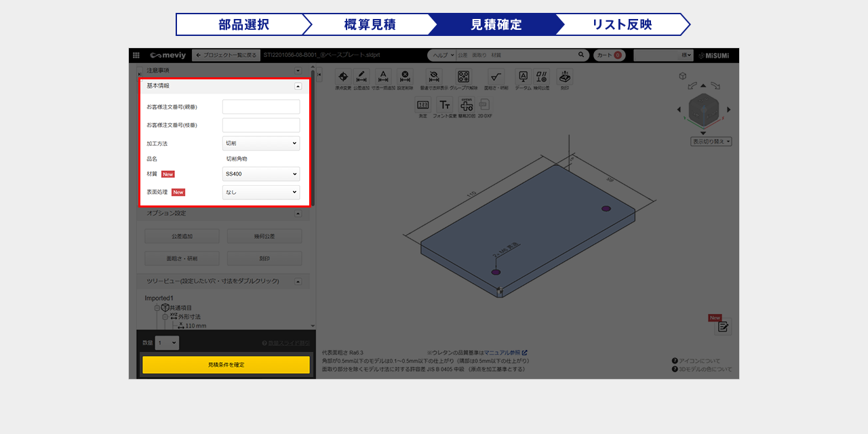Collapse the 共通項目 tree node
This screenshot has width=868, height=434.
157,308
